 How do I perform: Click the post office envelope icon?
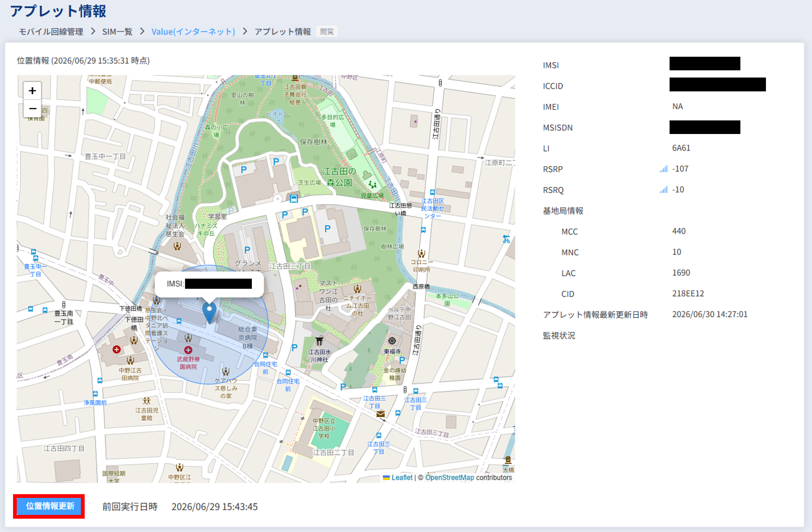[380, 414]
